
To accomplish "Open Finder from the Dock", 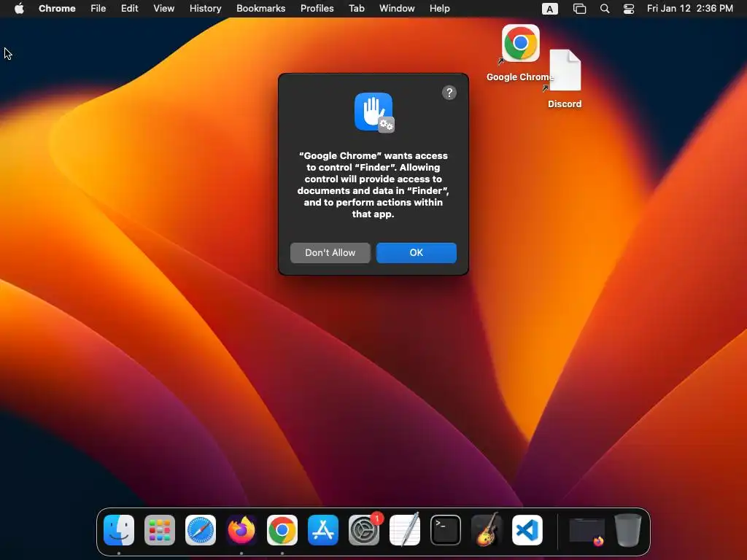I will [x=119, y=529].
